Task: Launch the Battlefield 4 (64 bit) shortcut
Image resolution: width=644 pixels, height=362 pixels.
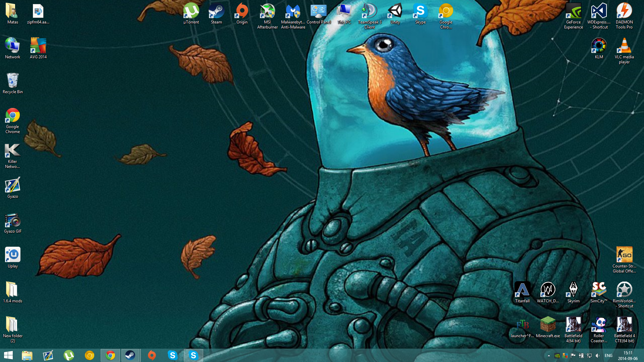Action: point(574,330)
